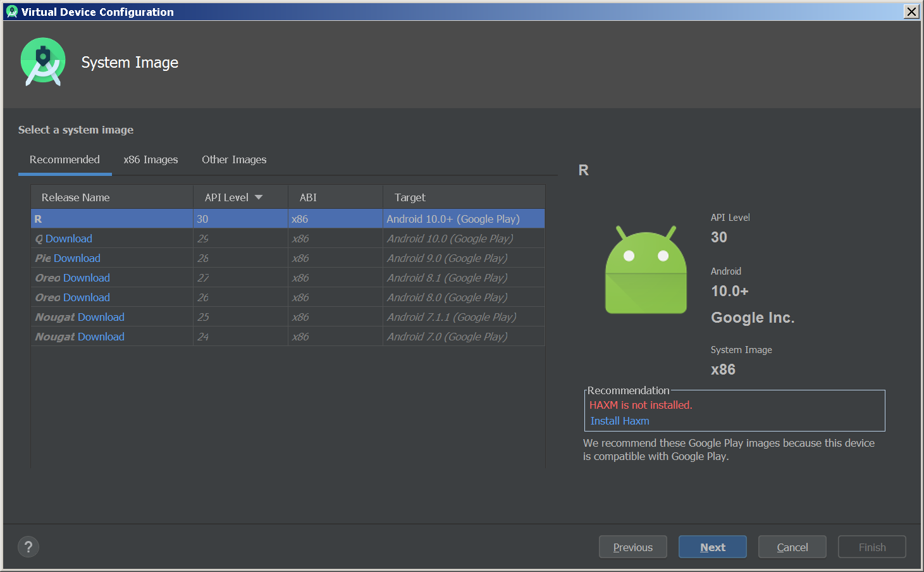Click the Google Inc. vendor label

point(753,318)
